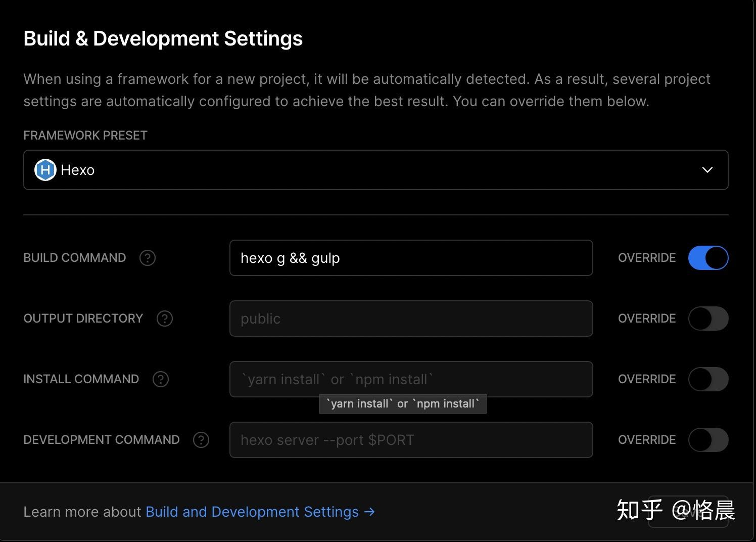The width and height of the screenshot is (756, 542).
Task: Expand the Framework Preset chevron arrow
Action: 707,170
